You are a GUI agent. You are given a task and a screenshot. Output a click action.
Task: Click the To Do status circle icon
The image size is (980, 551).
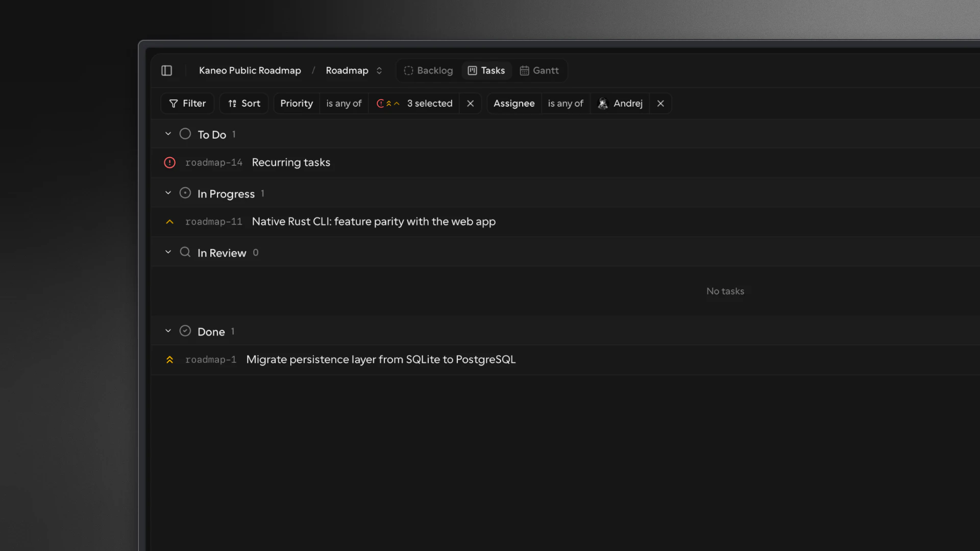pos(185,134)
